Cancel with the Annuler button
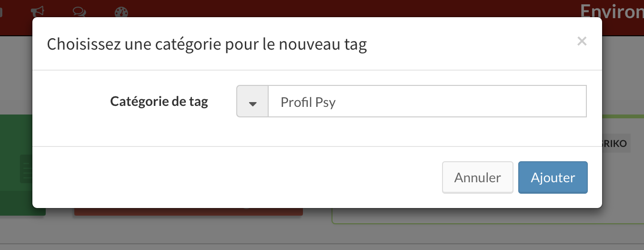Screen dimensions: 644x250 (478, 177)
